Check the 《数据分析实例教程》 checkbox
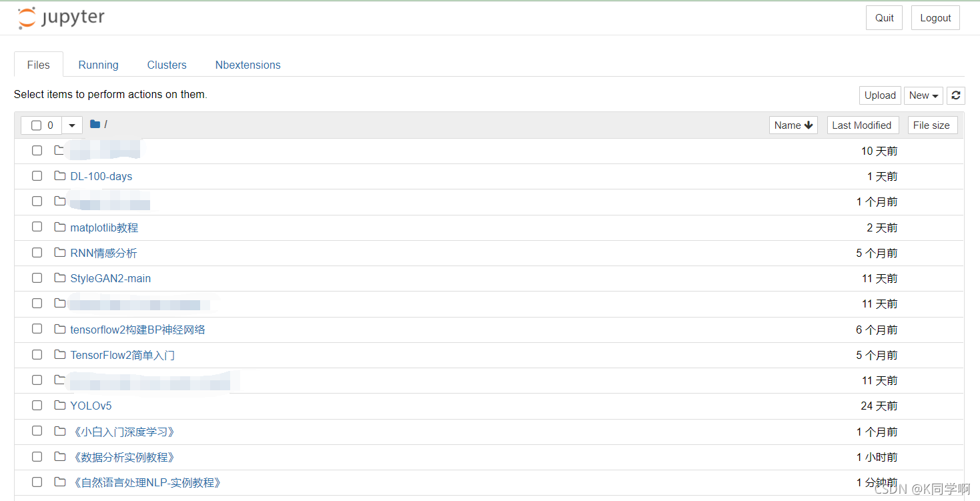This screenshot has height=501, width=980. (x=37, y=457)
